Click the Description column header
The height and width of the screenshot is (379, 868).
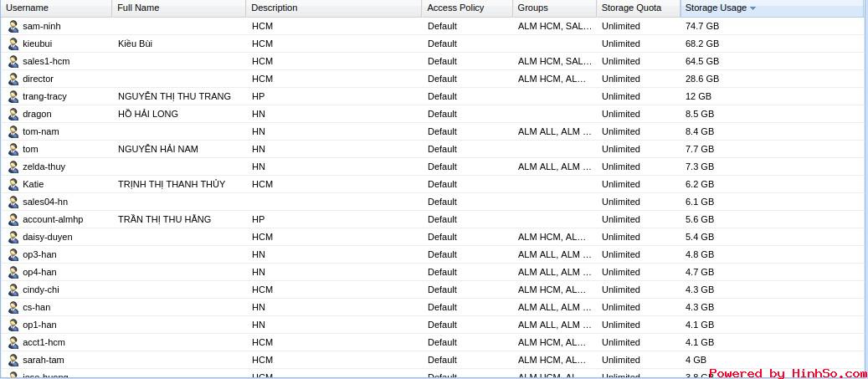[x=334, y=8]
